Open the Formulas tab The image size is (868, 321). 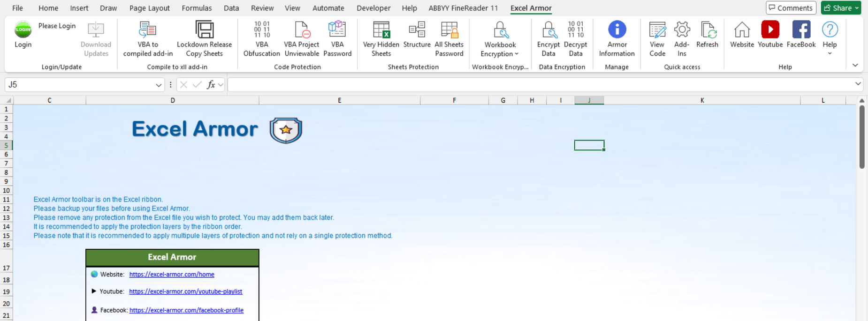click(197, 8)
